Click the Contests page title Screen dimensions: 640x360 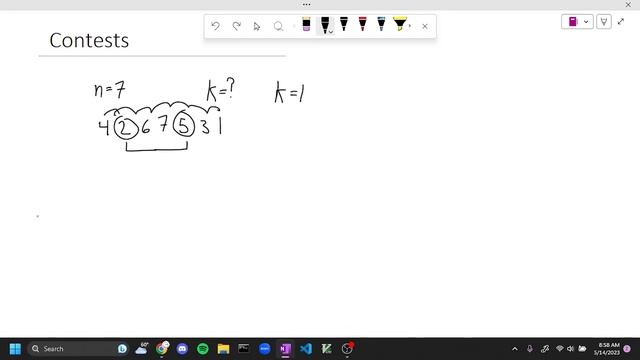[89, 40]
